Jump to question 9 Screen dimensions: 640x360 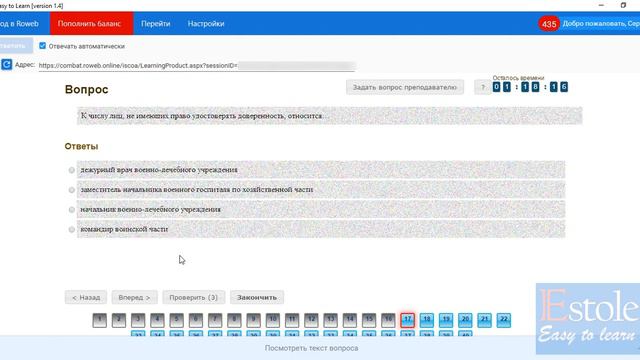pos(253,320)
